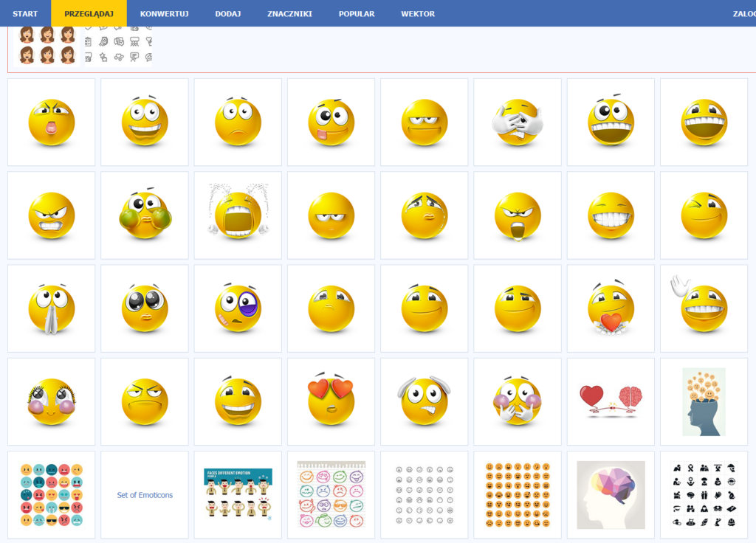
Task: Open the Faces Different Emotion thumbnail
Action: tap(238, 495)
